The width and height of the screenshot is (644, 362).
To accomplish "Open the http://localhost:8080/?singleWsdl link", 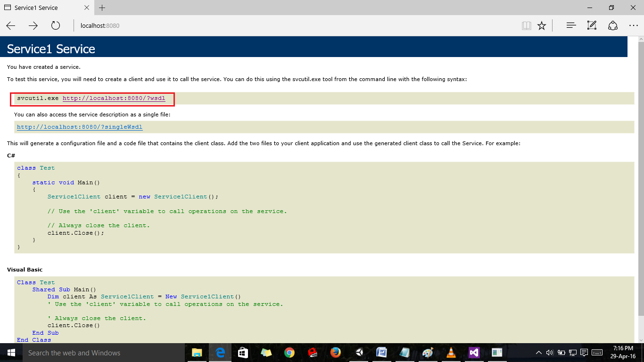I will point(80,127).
